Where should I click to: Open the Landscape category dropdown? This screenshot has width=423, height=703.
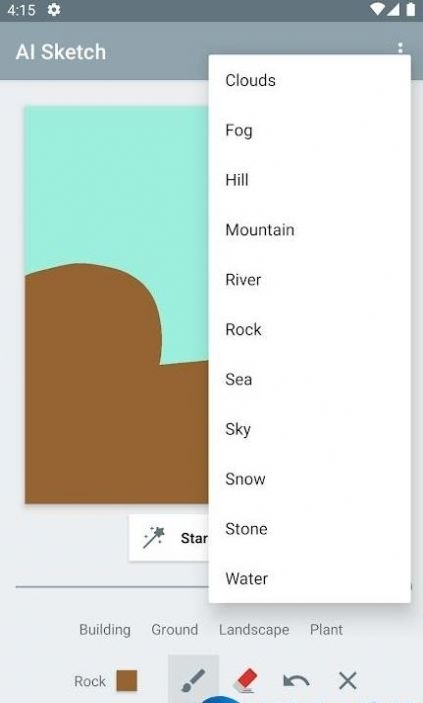(254, 629)
